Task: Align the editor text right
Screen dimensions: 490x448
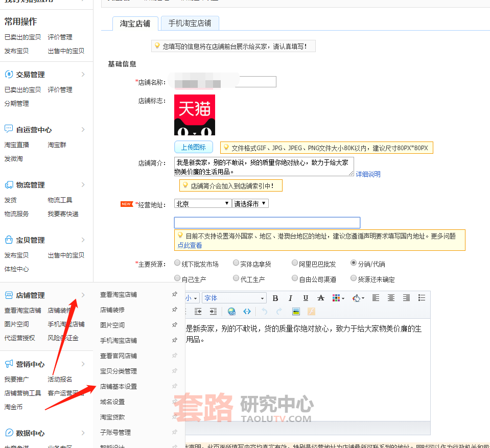Action: 406,298
